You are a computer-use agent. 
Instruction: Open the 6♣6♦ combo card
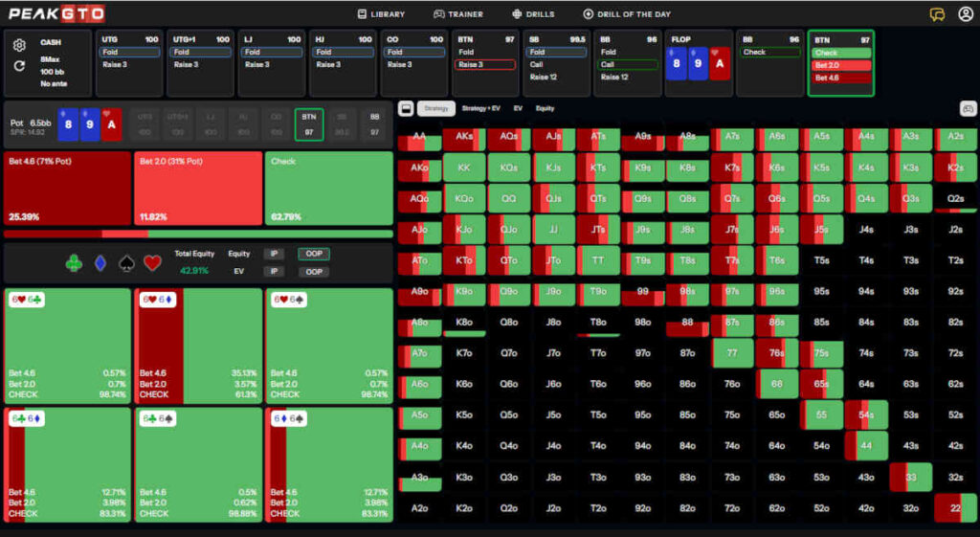pos(68,464)
